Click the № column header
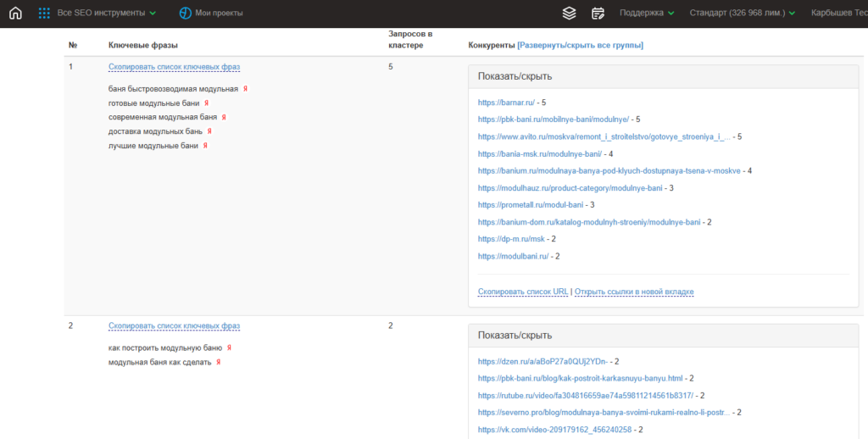 (73, 46)
